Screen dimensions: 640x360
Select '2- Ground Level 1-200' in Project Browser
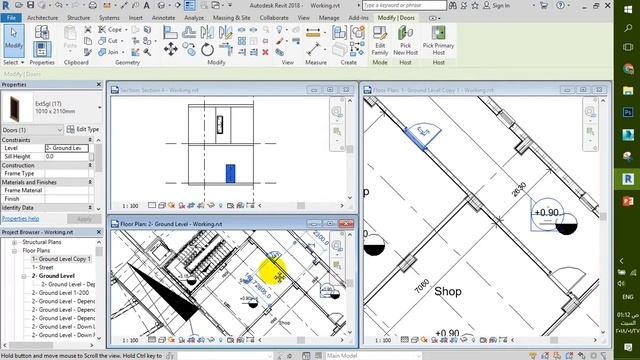coord(60,293)
